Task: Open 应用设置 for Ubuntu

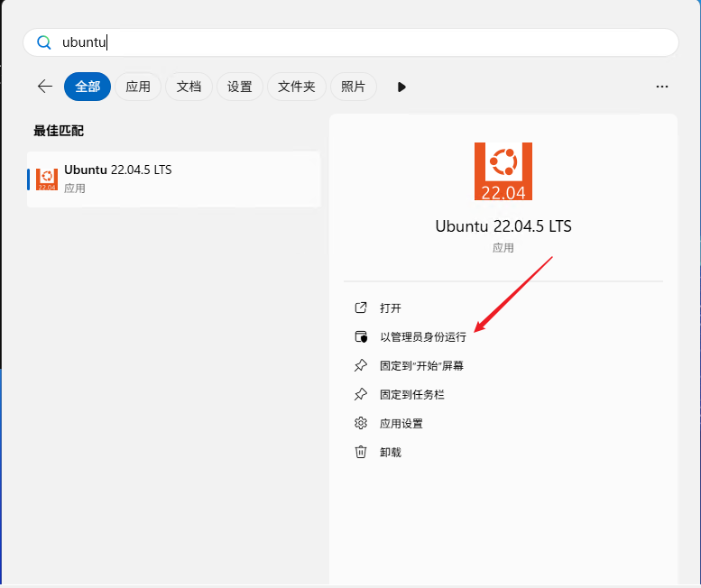Action: point(401,424)
